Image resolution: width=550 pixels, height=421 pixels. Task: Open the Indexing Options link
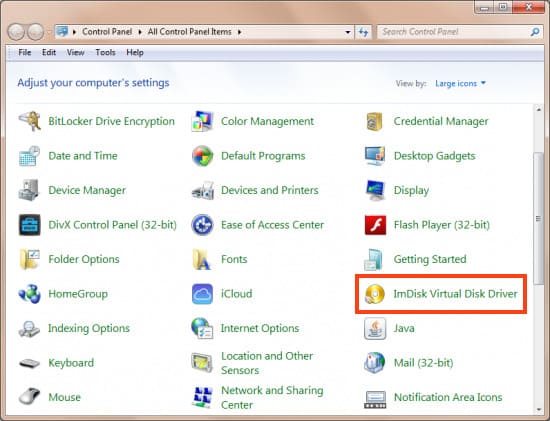click(89, 328)
